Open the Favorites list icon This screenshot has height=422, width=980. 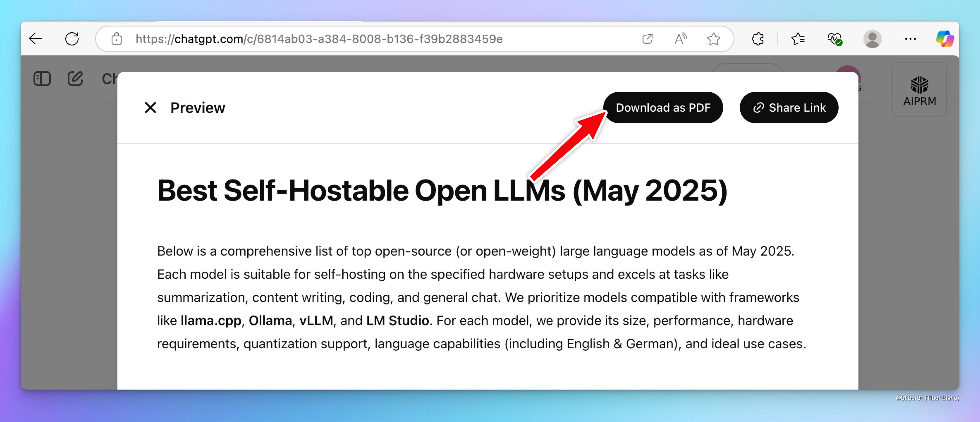(798, 39)
